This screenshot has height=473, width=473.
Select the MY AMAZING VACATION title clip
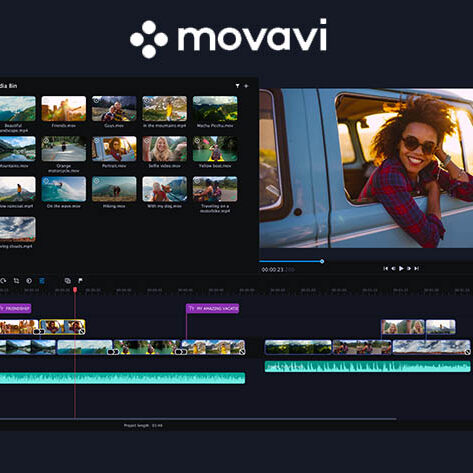(212, 309)
